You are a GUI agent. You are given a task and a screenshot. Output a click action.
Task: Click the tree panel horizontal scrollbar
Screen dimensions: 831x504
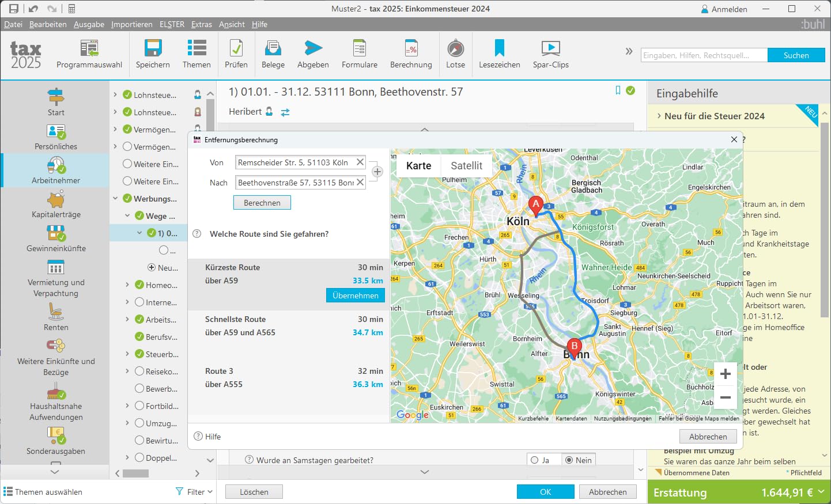pos(136,473)
